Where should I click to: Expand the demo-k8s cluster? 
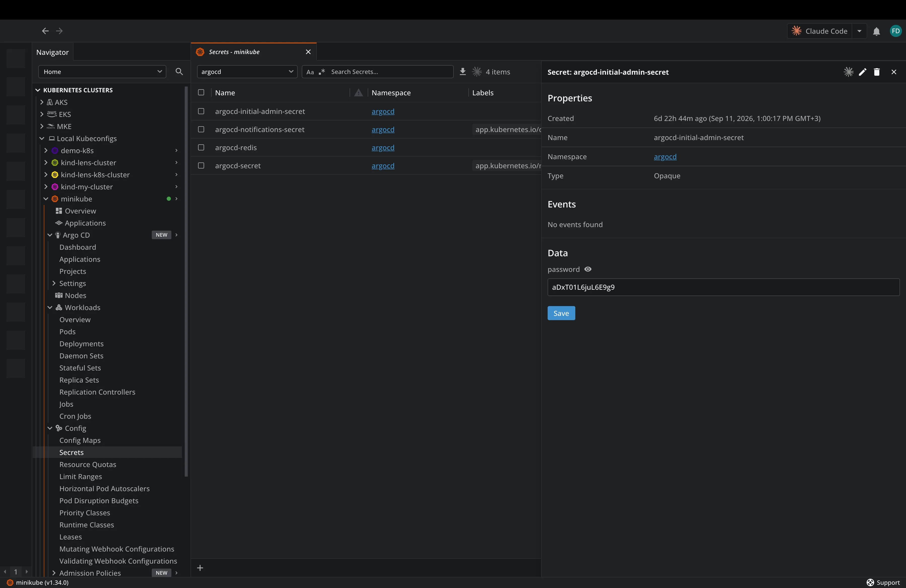(46, 151)
